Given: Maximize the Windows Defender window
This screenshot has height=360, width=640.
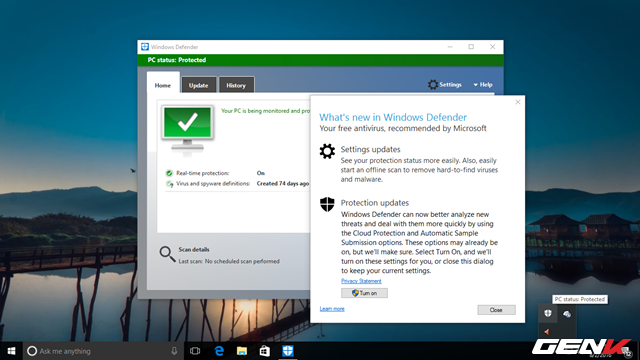Looking at the screenshot, I should coord(471,47).
